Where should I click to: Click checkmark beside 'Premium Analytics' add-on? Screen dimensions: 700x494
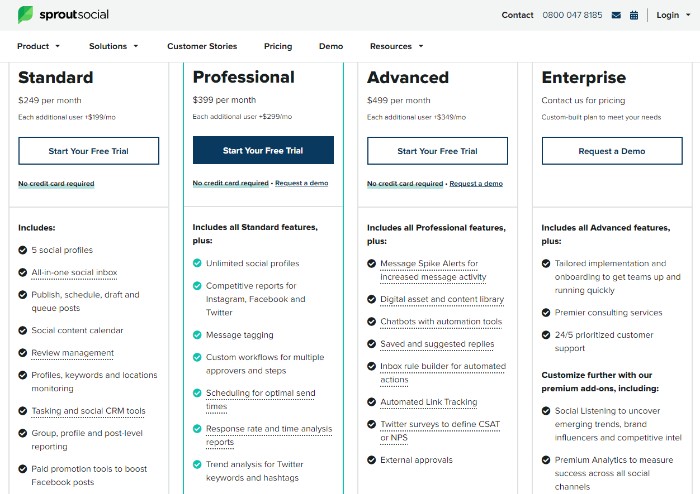click(546, 460)
